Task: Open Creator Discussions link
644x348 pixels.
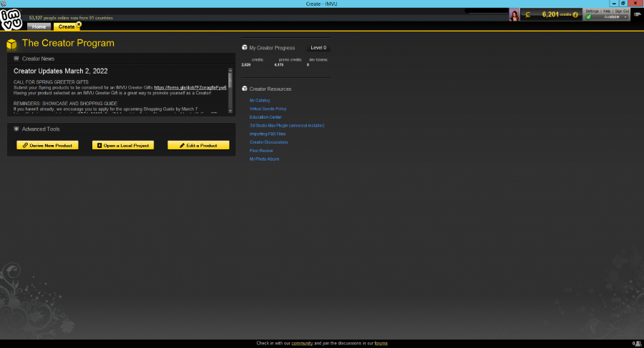Action: click(x=268, y=142)
